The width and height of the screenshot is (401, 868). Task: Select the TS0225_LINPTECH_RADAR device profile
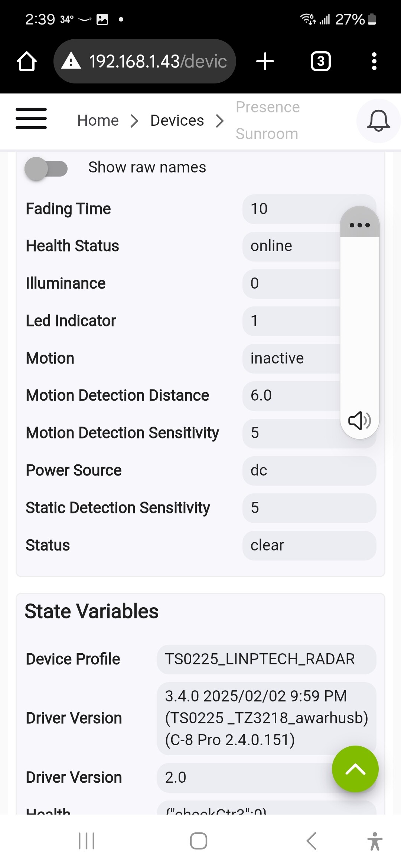(266, 659)
